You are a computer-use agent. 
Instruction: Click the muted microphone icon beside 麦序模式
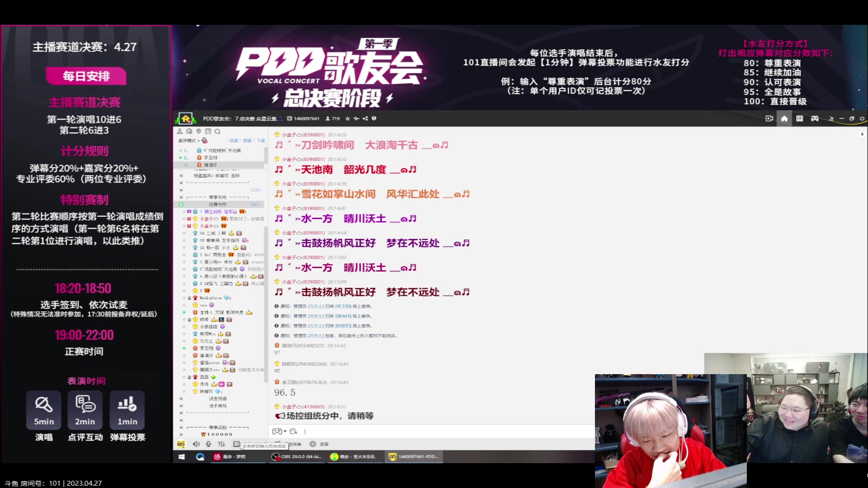click(x=205, y=141)
